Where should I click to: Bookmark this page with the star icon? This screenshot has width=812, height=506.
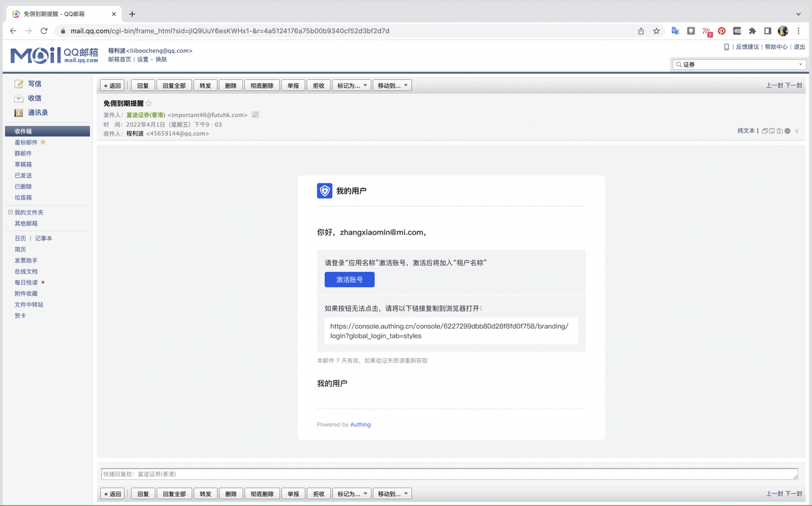pyautogui.click(x=657, y=31)
